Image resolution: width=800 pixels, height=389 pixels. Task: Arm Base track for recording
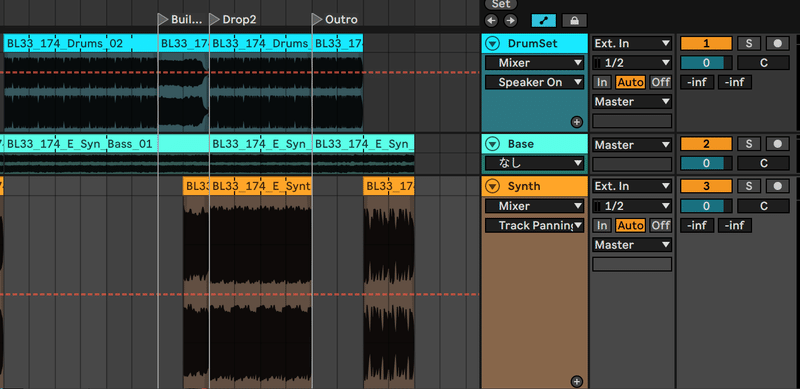coord(777,144)
